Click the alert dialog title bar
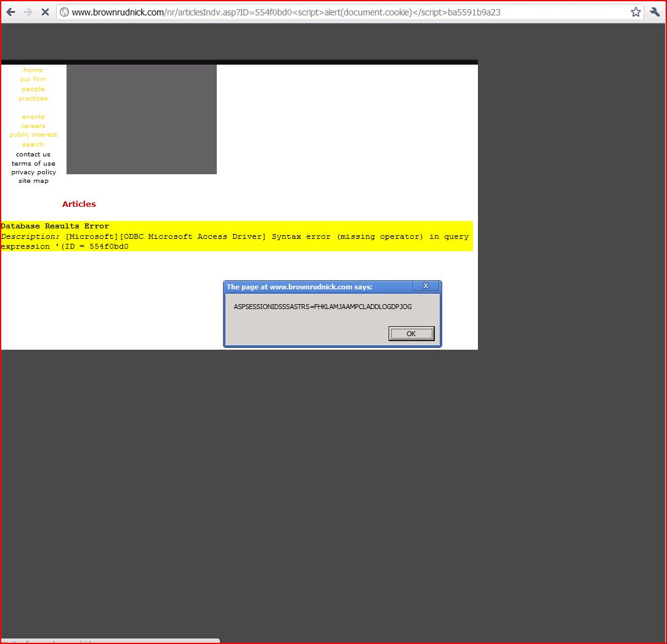Viewport: 667px width, 644px height. point(319,287)
